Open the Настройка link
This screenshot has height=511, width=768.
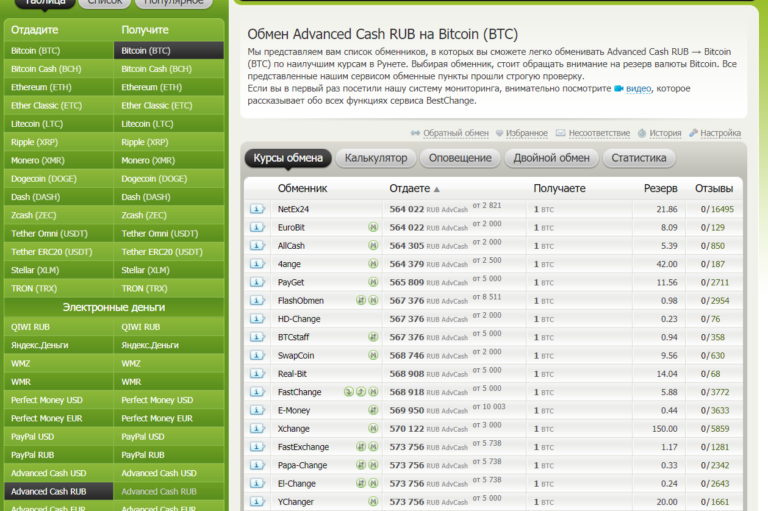coord(720,133)
